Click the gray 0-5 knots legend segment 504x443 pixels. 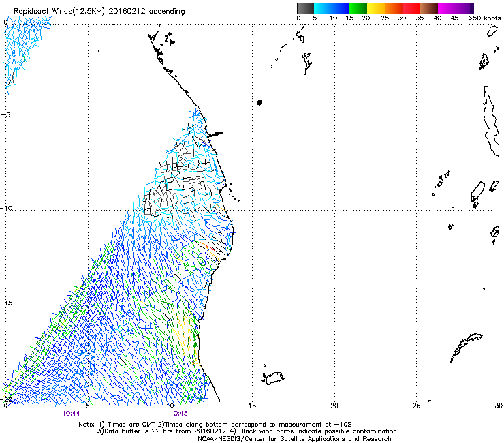pos(305,8)
